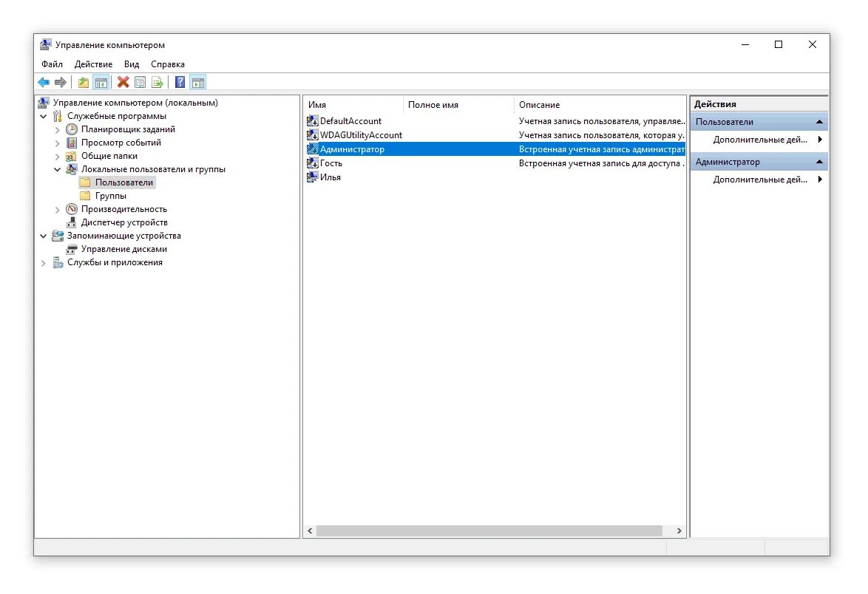Select the Группы tree item
Screen dimensions: 868x594
pos(111,196)
